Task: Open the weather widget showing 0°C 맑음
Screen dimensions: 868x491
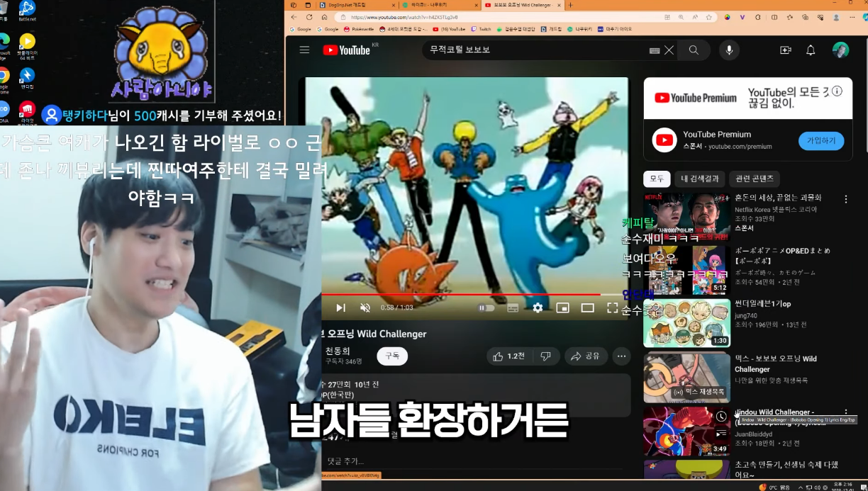Action: [x=774, y=487]
